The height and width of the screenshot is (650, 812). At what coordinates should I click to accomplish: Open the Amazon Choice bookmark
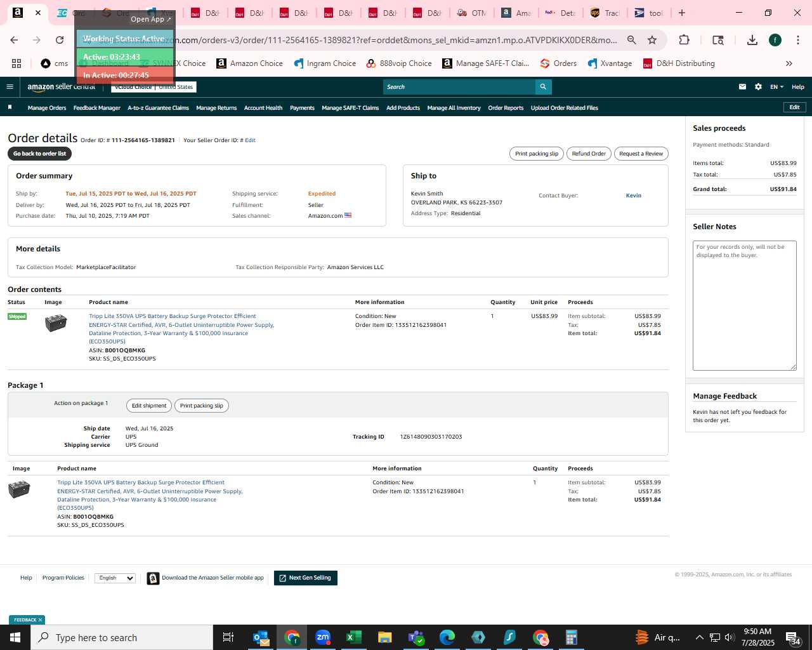(x=249, y=63)
